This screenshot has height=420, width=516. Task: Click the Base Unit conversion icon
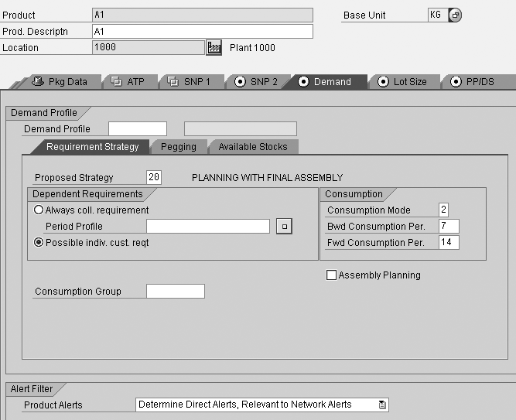tap(455, 15)
